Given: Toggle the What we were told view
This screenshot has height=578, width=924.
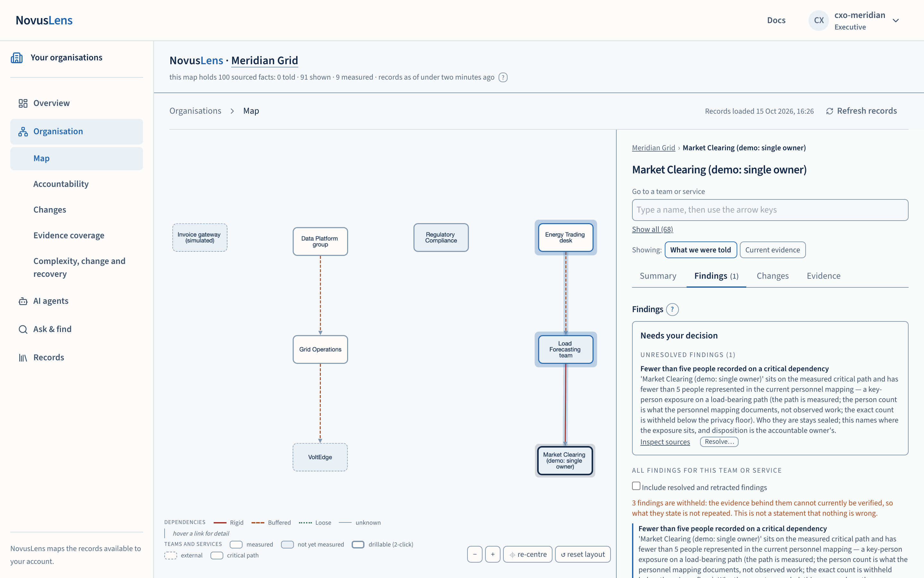Looking at the screenshot, I should (x=701, y=250).
